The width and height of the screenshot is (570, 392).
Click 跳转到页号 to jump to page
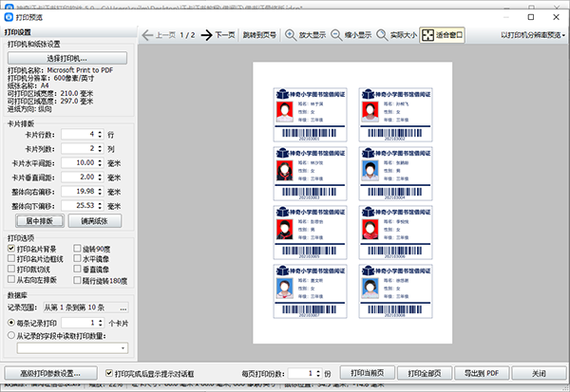pos(259,35)
